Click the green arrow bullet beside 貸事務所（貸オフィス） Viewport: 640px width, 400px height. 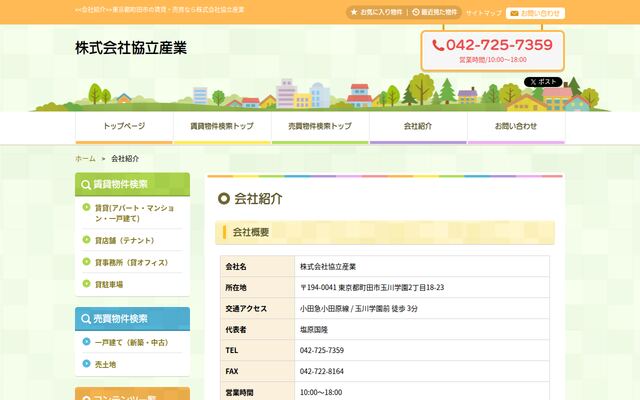pyautogui.click(x=86, y=261)
